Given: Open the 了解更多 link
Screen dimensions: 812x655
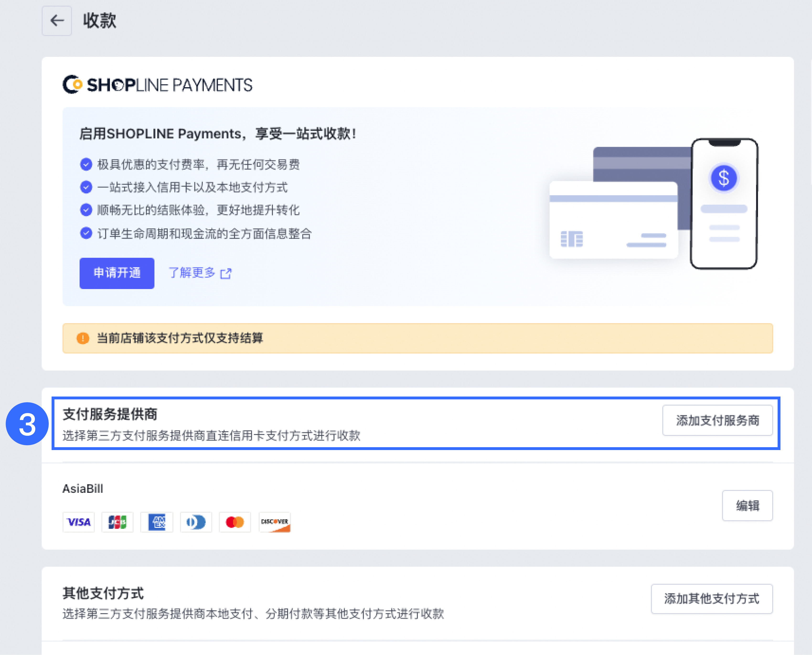Looking at the screenshot, I should [192, 272].
